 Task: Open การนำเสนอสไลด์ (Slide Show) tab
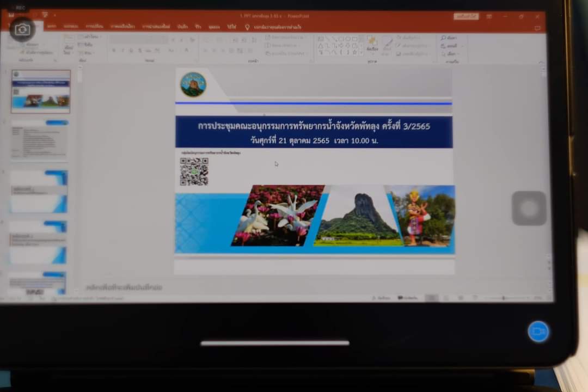click(156, 27)
